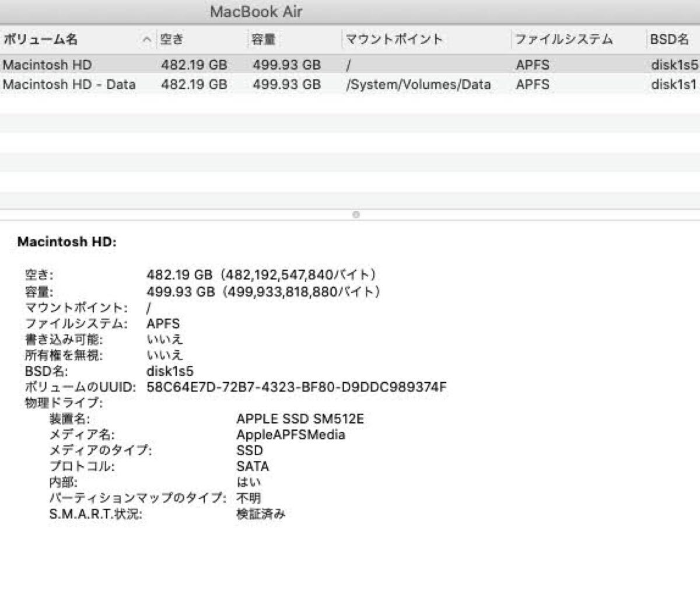Image resolution: width=700 pixels, height=607 pixels.
Task: Click device name APPLE SSD SM512E
Action: [x=300, y=418]
